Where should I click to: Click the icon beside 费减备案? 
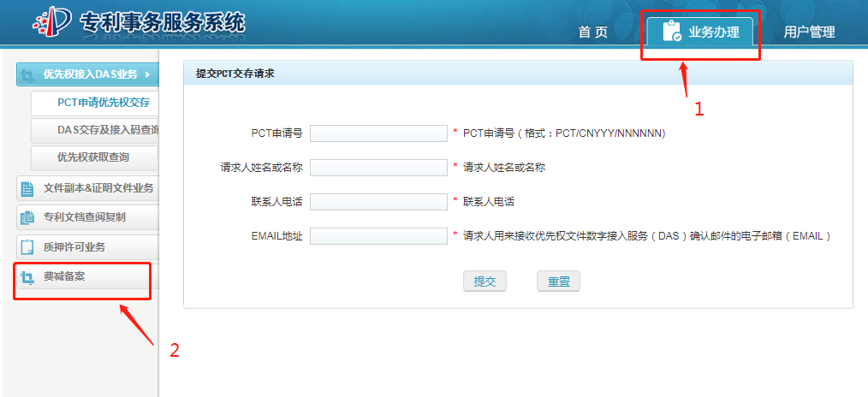27,277
